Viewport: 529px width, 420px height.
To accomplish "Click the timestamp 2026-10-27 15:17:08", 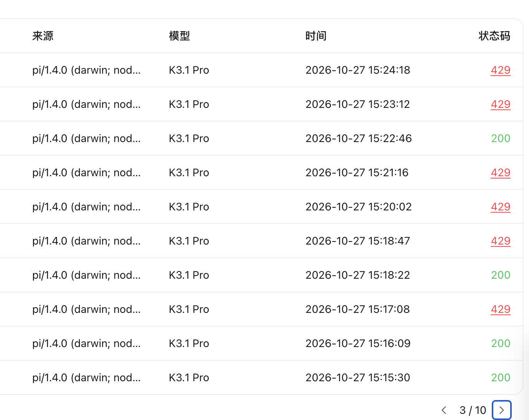I will tap(357, 309).
